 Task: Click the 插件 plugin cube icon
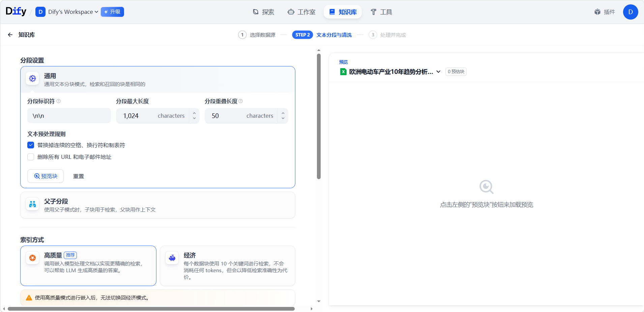pyautogui.click(x=597, y=12)
